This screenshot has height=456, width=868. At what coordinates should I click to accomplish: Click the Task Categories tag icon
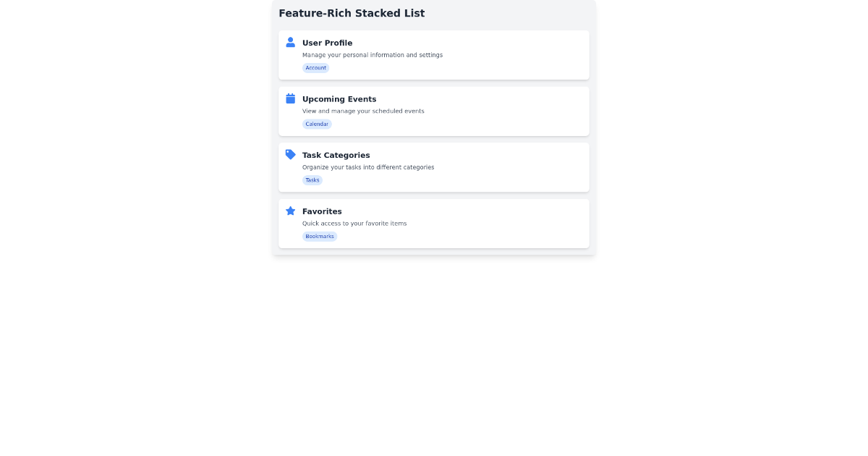click(290, 155)
